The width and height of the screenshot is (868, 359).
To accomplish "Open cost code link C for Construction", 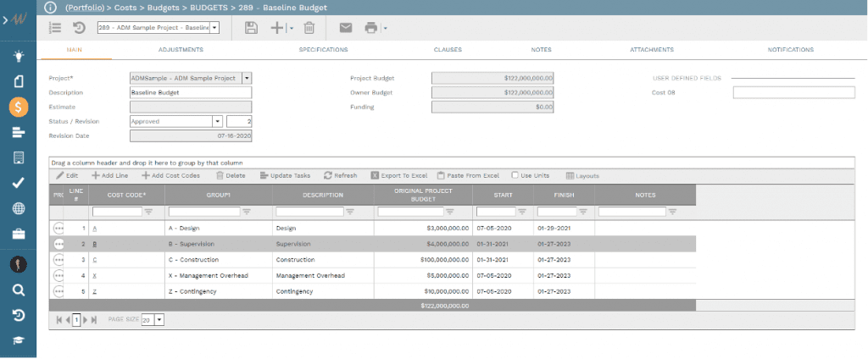I will pyautogui.click(x=94, y=259).
